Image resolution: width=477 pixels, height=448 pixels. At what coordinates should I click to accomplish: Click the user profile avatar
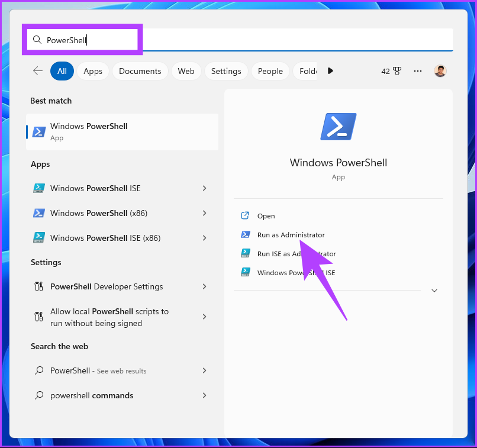(440, 71)
